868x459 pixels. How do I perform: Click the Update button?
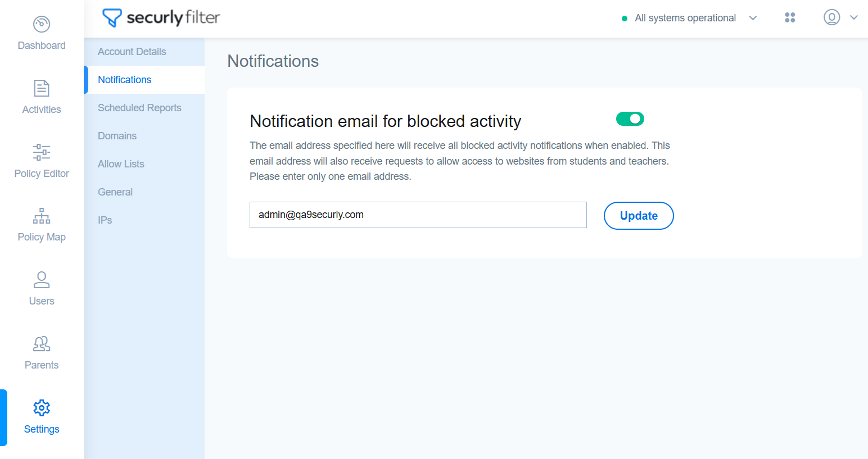coord(639,216)
